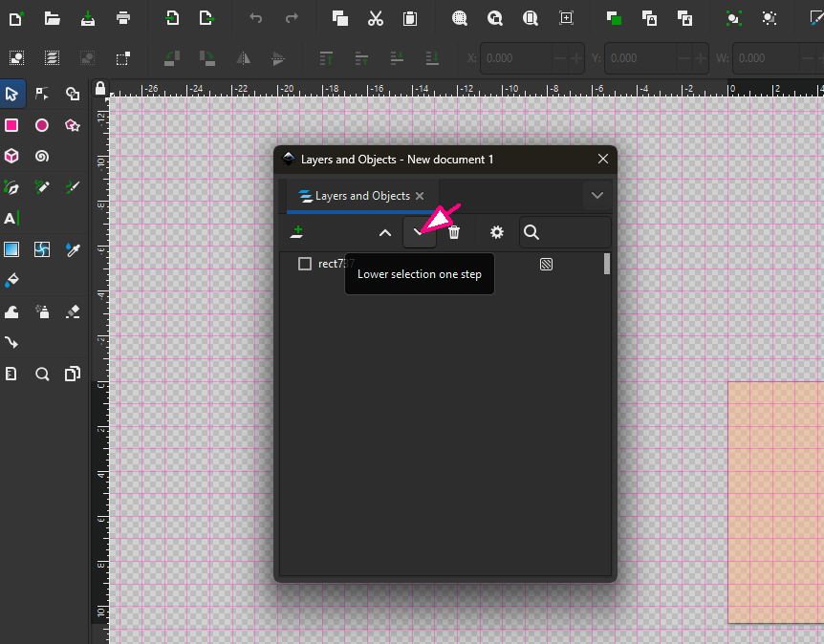Select the Spray tool
Viewport: 824px width, 644px height.
(x=42, y=312)
